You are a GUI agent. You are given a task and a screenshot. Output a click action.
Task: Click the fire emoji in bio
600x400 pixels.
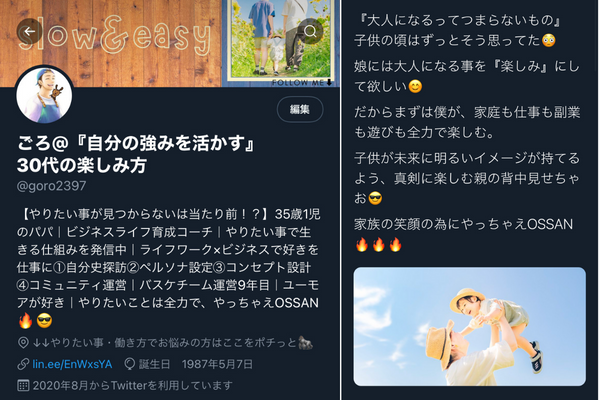coord(25,321)
